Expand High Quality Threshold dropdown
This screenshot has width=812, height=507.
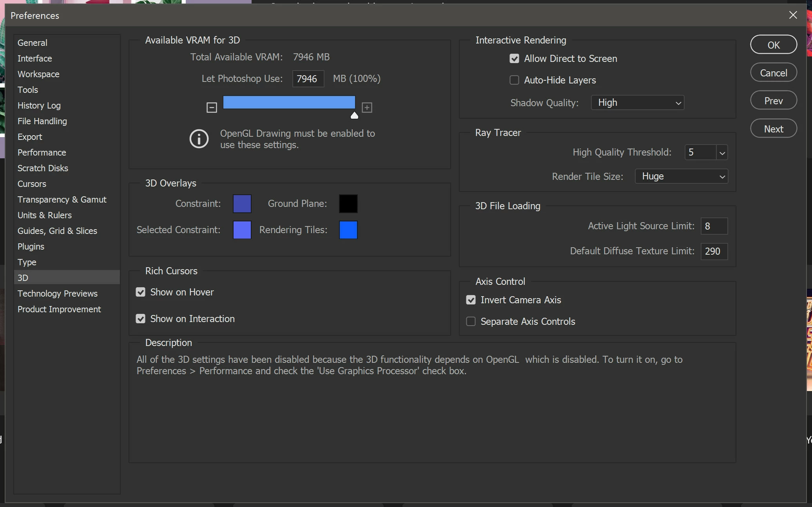coord(722,152)
